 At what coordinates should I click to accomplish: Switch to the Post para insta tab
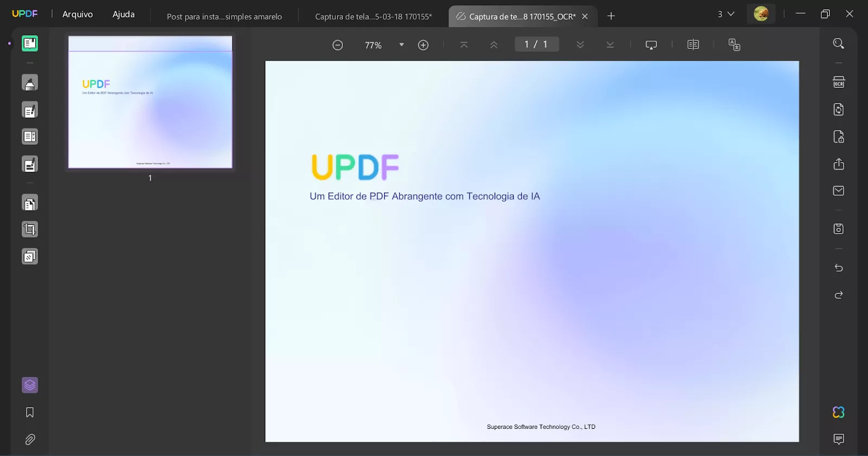point(225,17)
